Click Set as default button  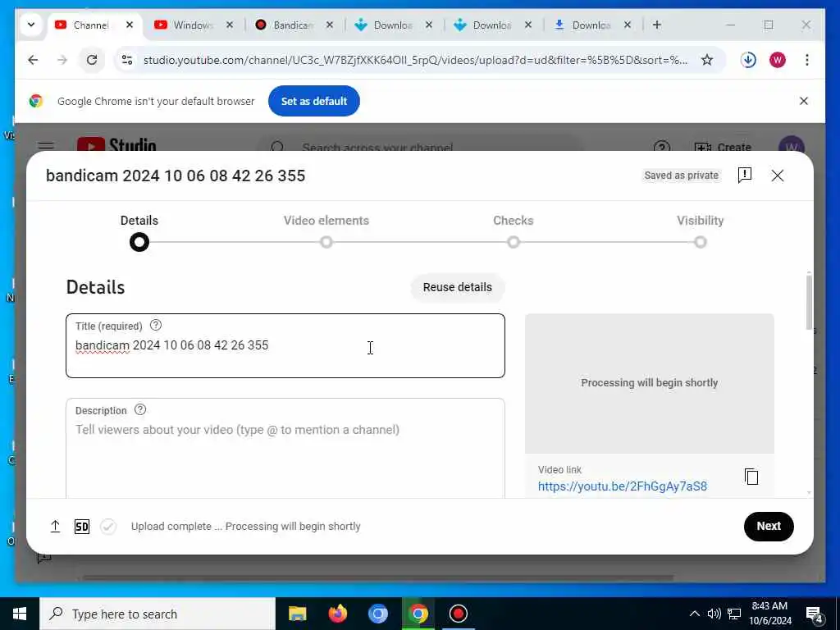pyautogui.click(x=314, y=101)
